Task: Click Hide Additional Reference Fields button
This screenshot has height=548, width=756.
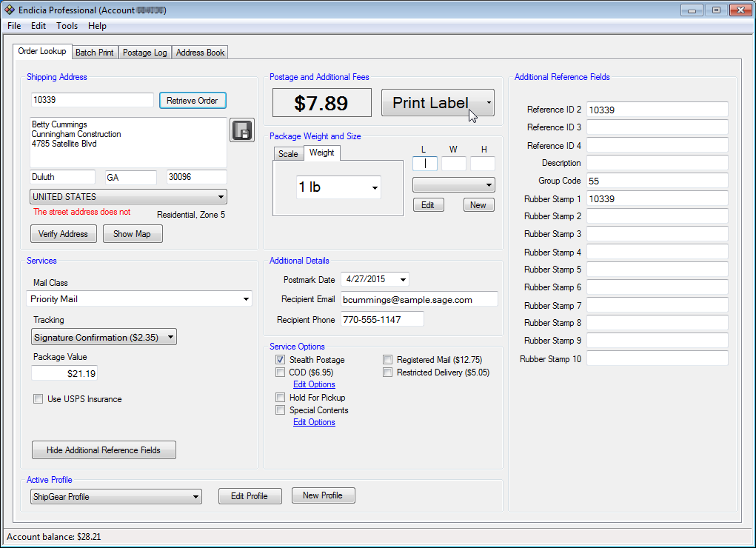Action: tap(104, 450)
